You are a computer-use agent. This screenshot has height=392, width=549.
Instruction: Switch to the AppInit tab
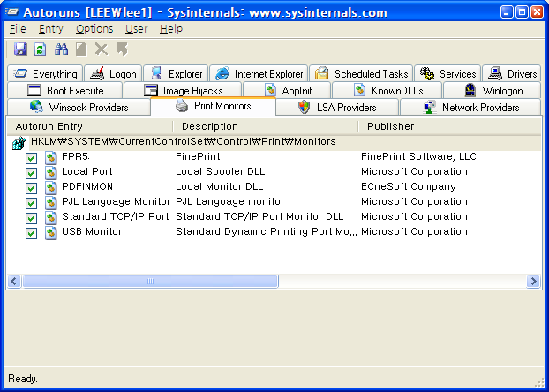287,90
